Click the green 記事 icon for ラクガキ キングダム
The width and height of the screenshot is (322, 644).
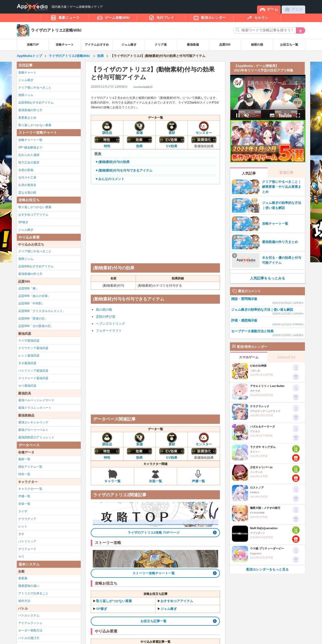point(296,448)
